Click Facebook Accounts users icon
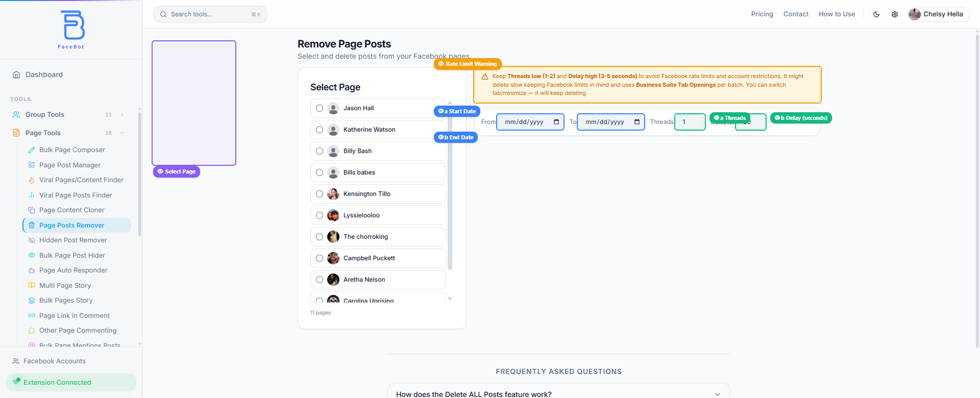This screenshot has height=398, width=980. coord(16,361)
